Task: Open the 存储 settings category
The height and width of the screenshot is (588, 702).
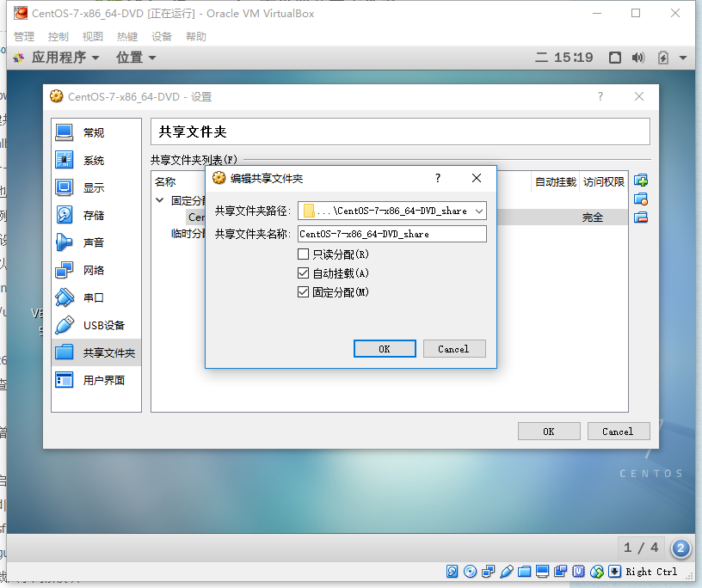Action: [95, 215]
